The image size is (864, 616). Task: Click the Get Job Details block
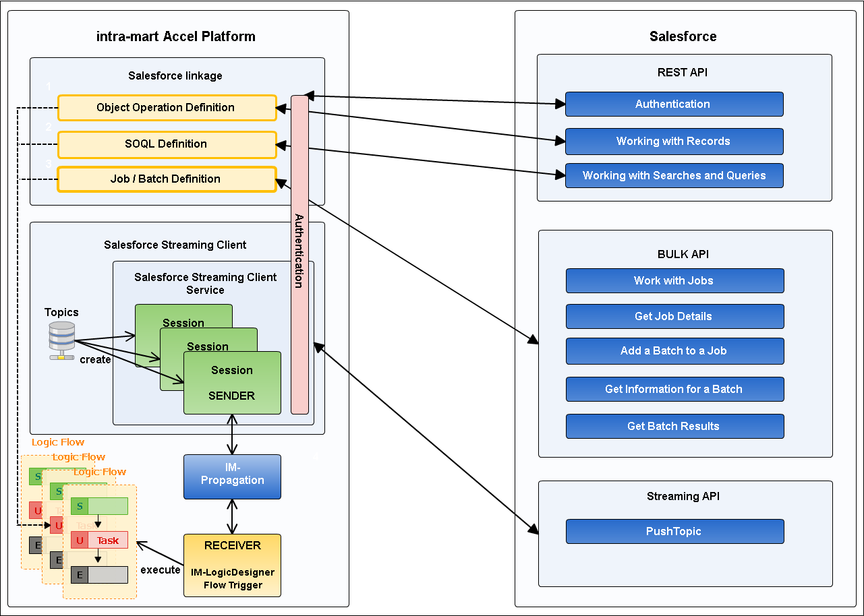(x=674, y=316)
